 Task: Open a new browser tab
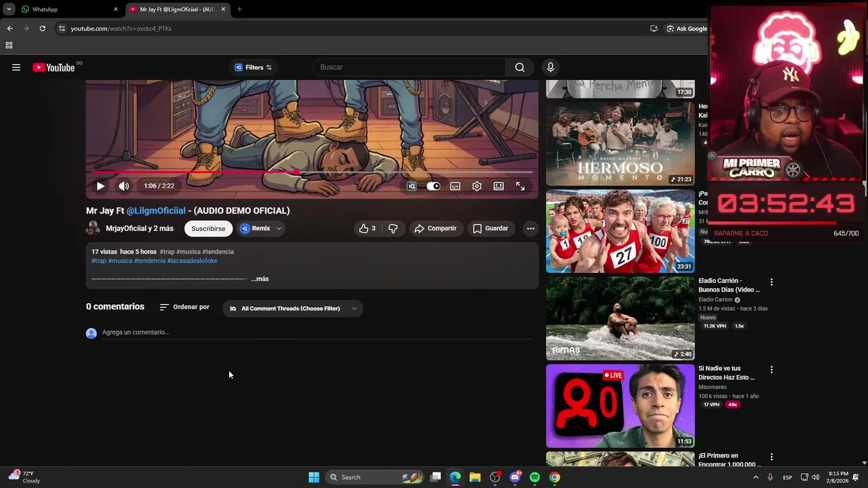[x=239, y=9]
